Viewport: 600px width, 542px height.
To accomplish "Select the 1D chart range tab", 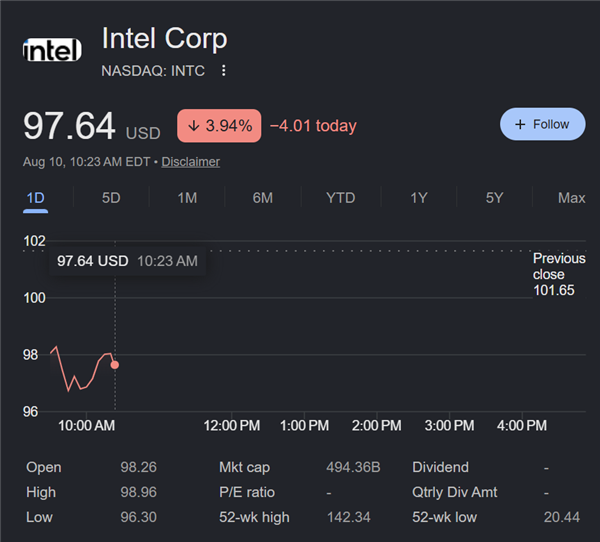I will tap(36, 198).
